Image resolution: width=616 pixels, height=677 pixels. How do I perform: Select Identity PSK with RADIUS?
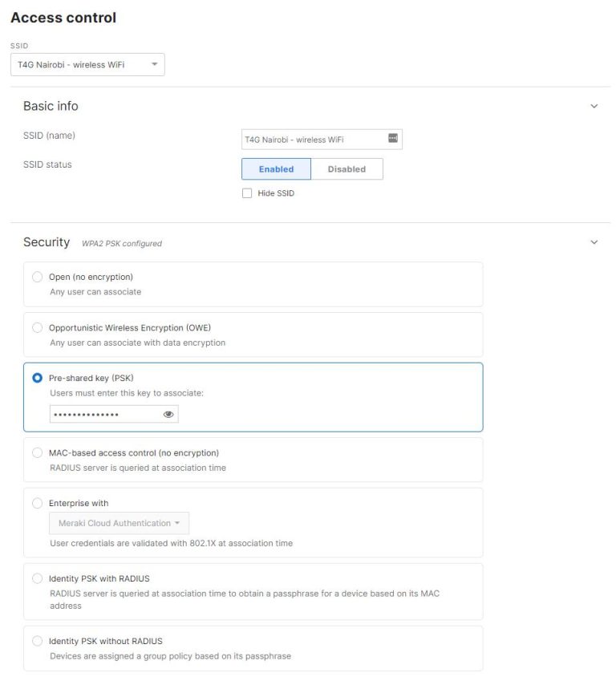pyautogui.click(x=37, y=578)
